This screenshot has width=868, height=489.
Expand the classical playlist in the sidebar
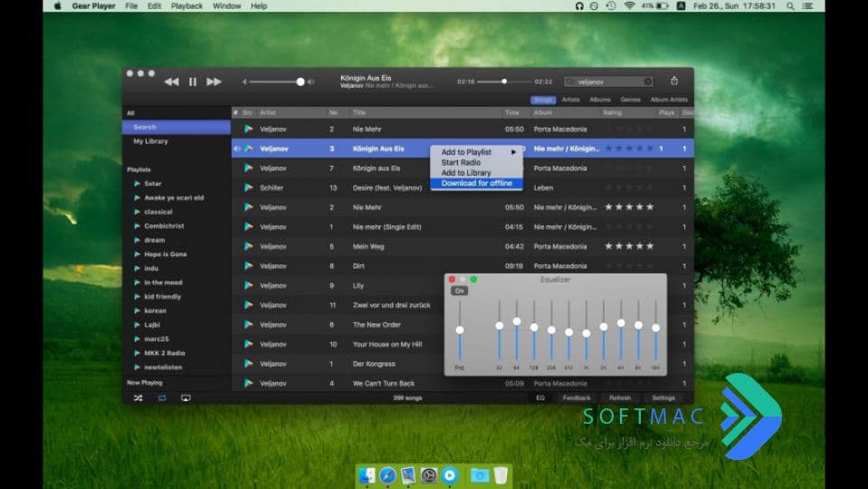pos(137,212)
